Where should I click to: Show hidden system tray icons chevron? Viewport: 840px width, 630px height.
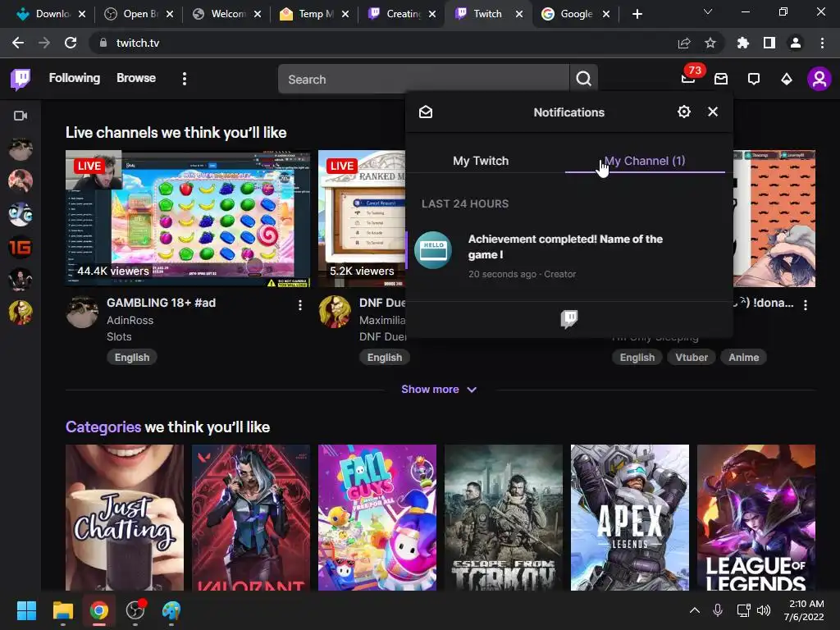point(695,610)
